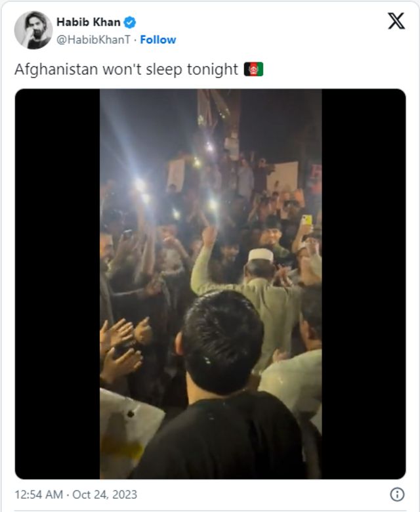Open the X logo link
Viewport: 420px width, 512px height.
coord(396,21)
